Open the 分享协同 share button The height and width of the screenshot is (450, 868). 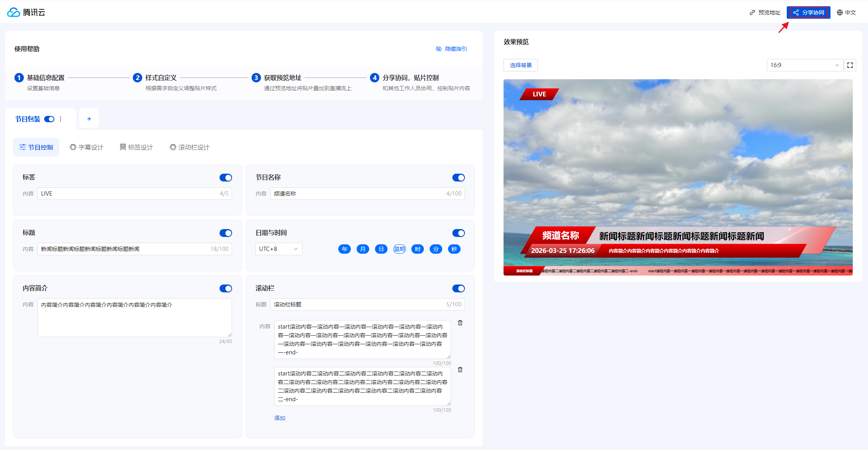808,12
